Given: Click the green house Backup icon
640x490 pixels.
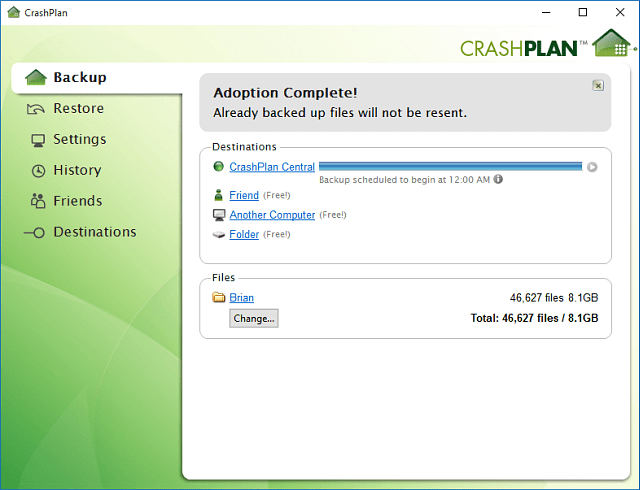Looking at the screenshot, I should 36,77.
